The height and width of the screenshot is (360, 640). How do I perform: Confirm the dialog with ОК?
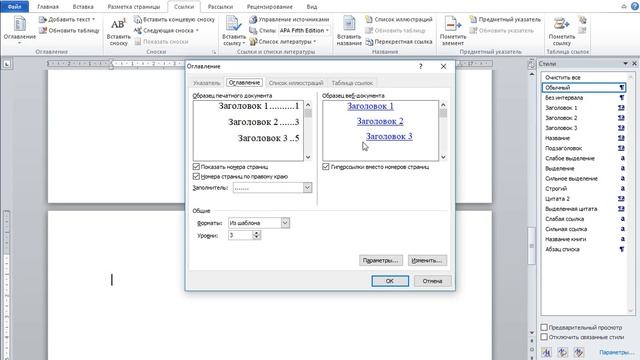(390, 281)
